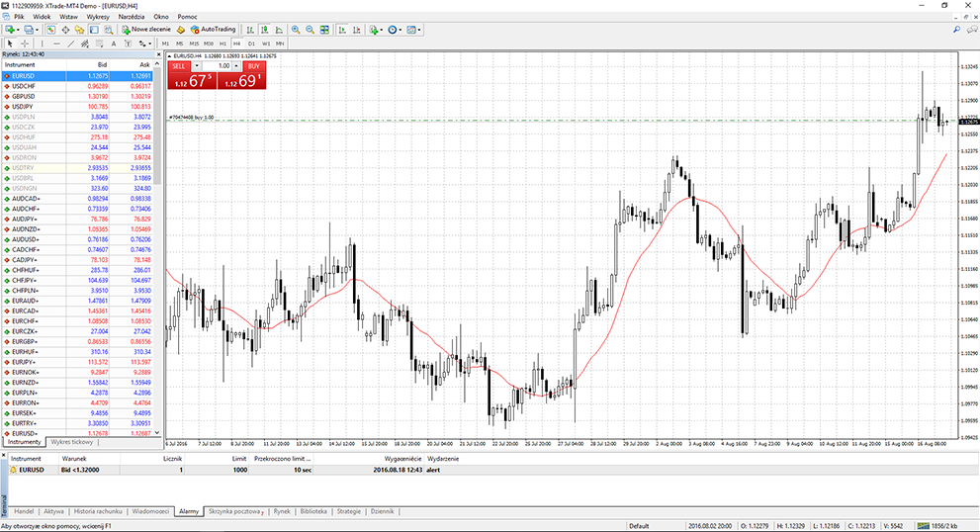
Task: Switch chart to candlesticks icon
Action: (264, 30)
